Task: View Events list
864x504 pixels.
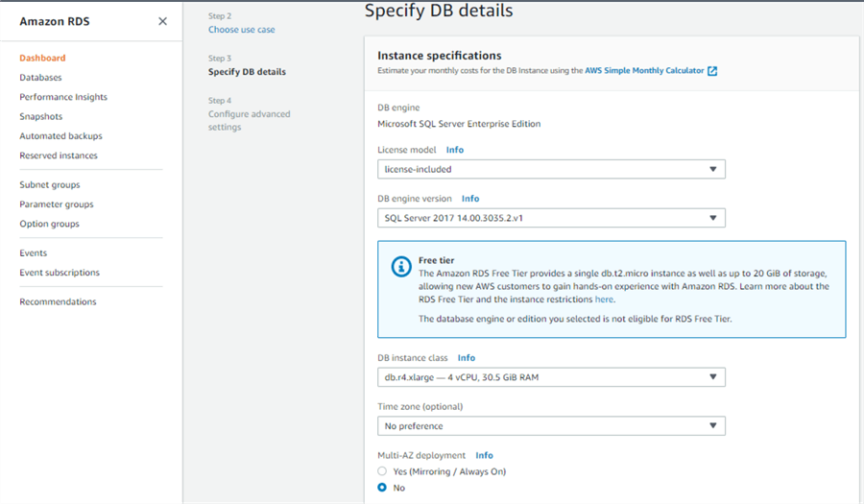Action: click(x=33, y=253)
